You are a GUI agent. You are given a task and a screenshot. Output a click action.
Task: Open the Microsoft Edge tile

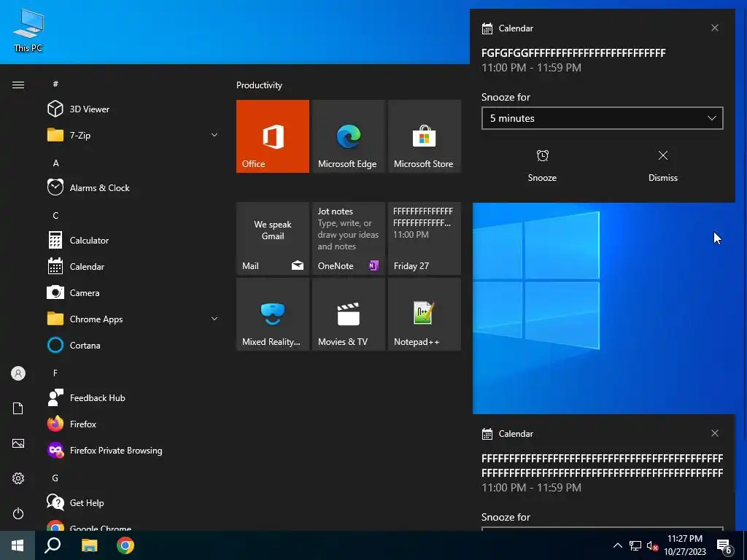[348, 136]
